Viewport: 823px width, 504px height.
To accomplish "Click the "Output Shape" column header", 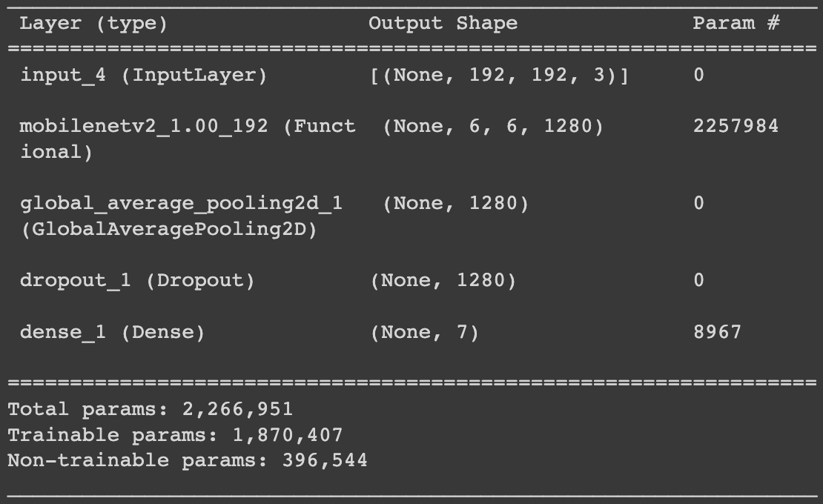I will point(443,24).
